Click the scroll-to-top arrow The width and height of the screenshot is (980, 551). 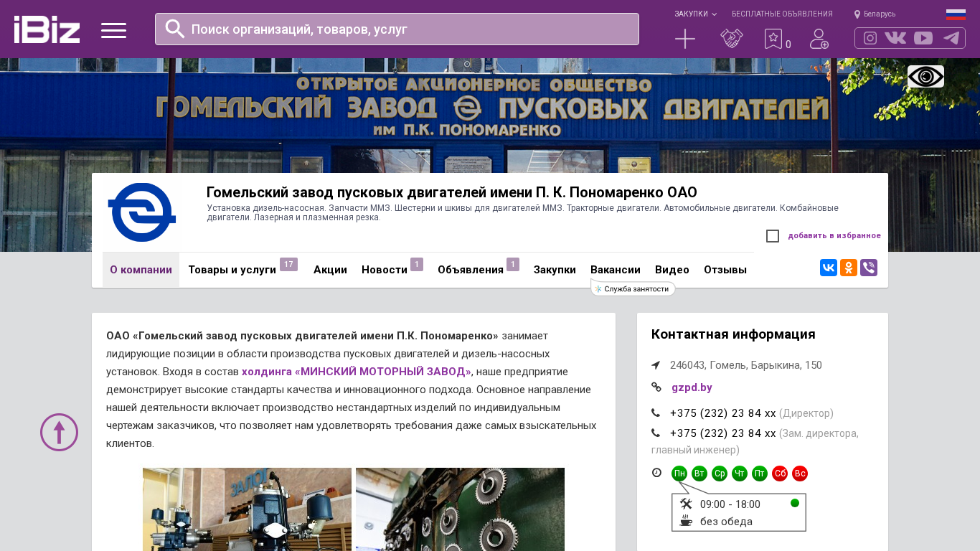(59, 432)
